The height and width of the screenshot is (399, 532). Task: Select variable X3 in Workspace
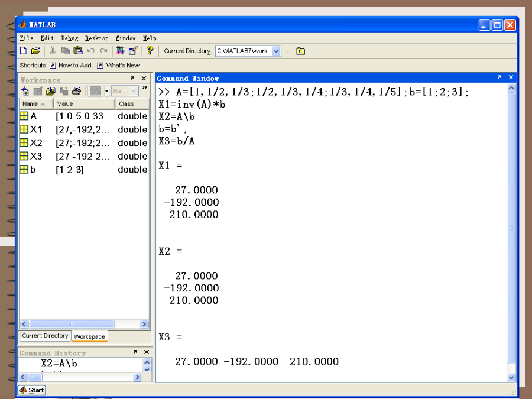(84, 156)
